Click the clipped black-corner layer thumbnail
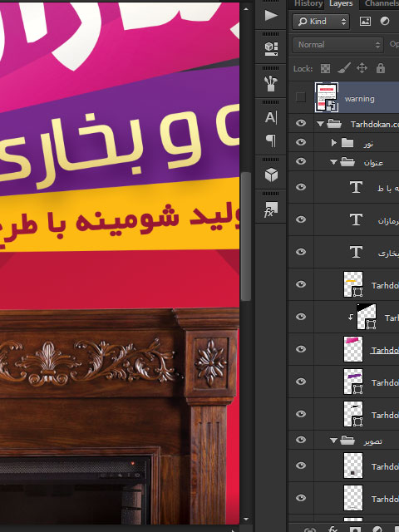 click(367, 317)
